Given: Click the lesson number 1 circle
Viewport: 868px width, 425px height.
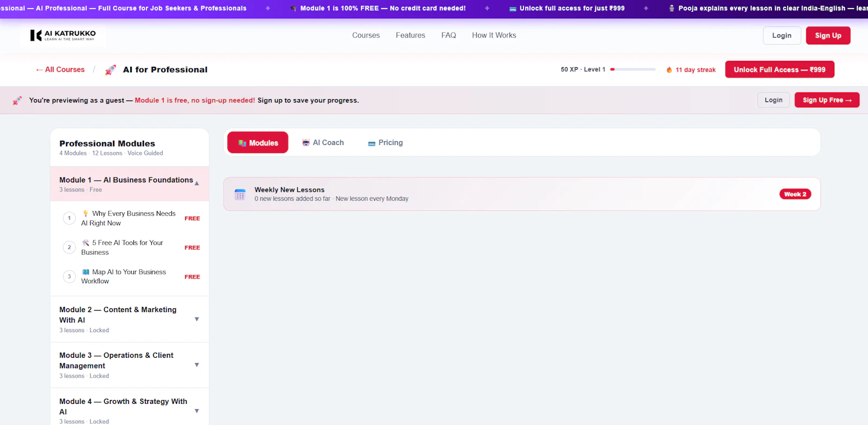Looking at the screenshot, I should point(69,218).
